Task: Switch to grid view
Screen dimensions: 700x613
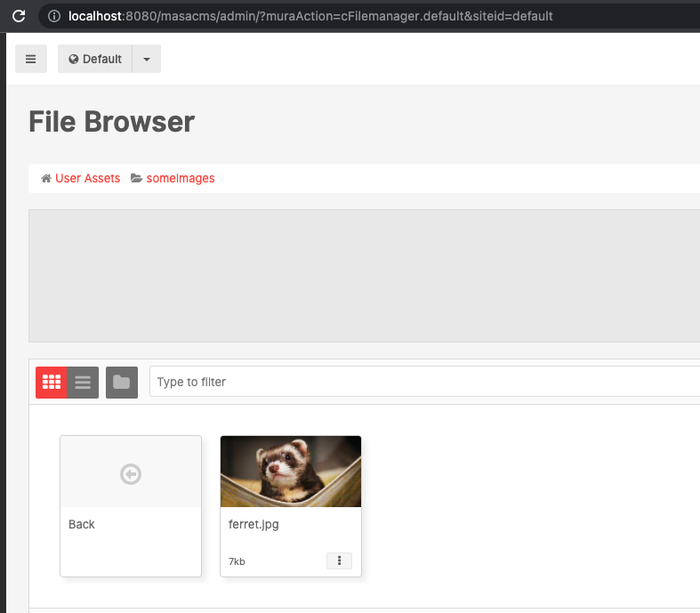Action: coord(52,383)
